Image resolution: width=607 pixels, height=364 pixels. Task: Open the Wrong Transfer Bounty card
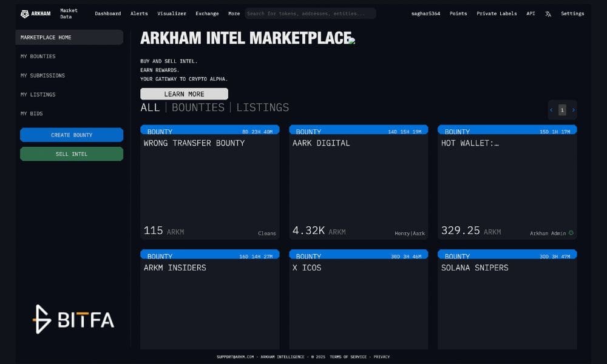tap(210, 182)
